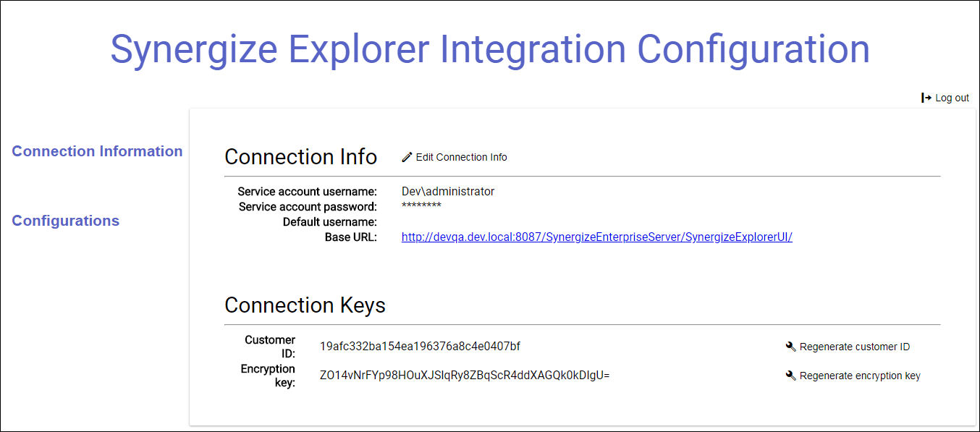Click the wrench icon for Regenerate encryption key

(x=790, y=376)
